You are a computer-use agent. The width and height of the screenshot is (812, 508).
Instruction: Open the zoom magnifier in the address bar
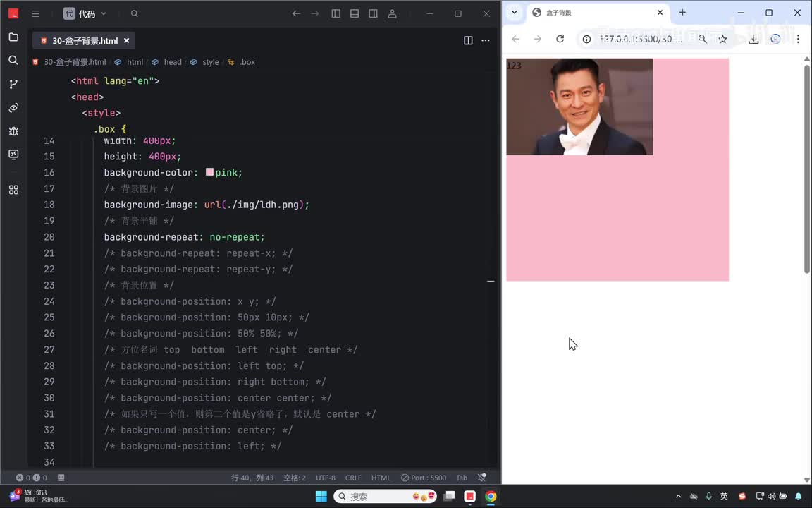pos(702,39)
